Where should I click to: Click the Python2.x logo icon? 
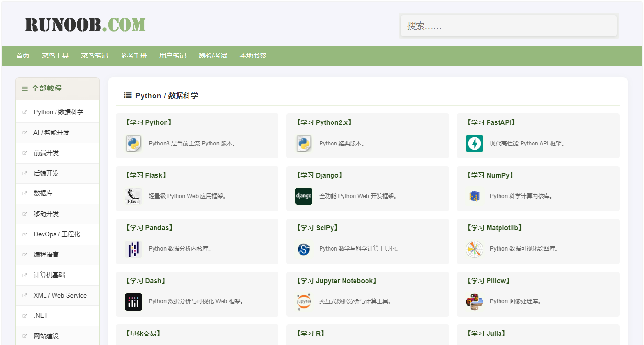304,144
